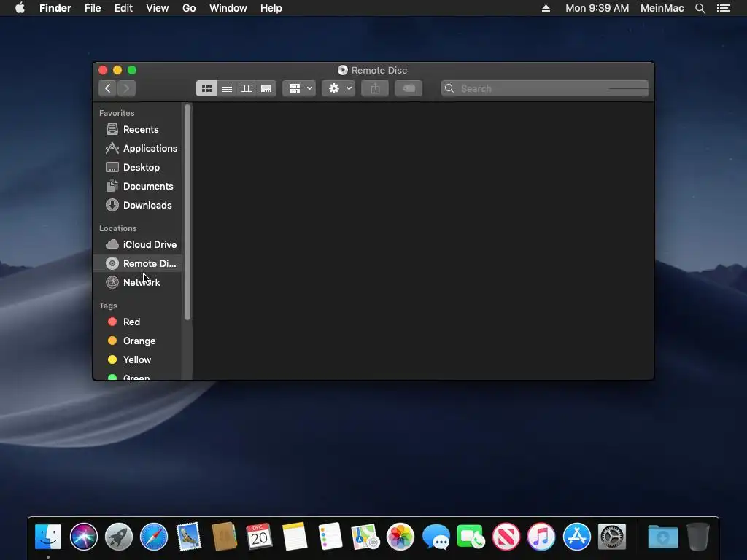Open Calendar from the Dock
The image size is (747, 560).
pos(260,537)
